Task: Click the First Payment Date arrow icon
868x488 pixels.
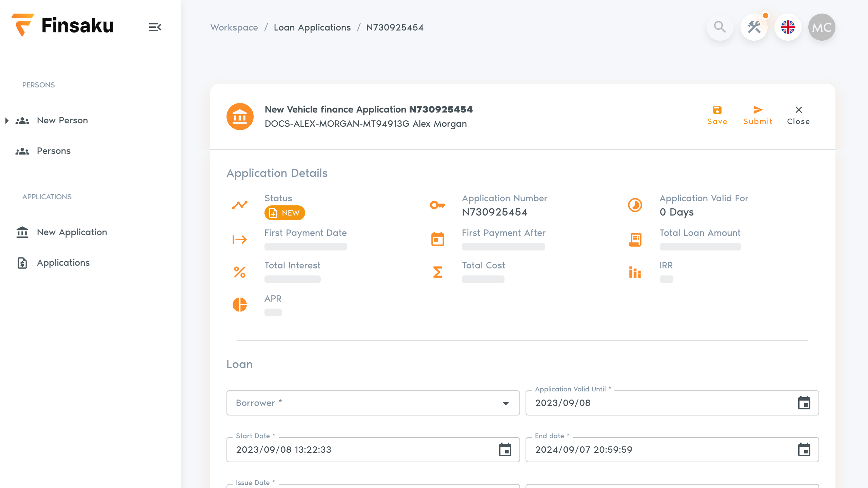Action: click(x=240, y=240)
